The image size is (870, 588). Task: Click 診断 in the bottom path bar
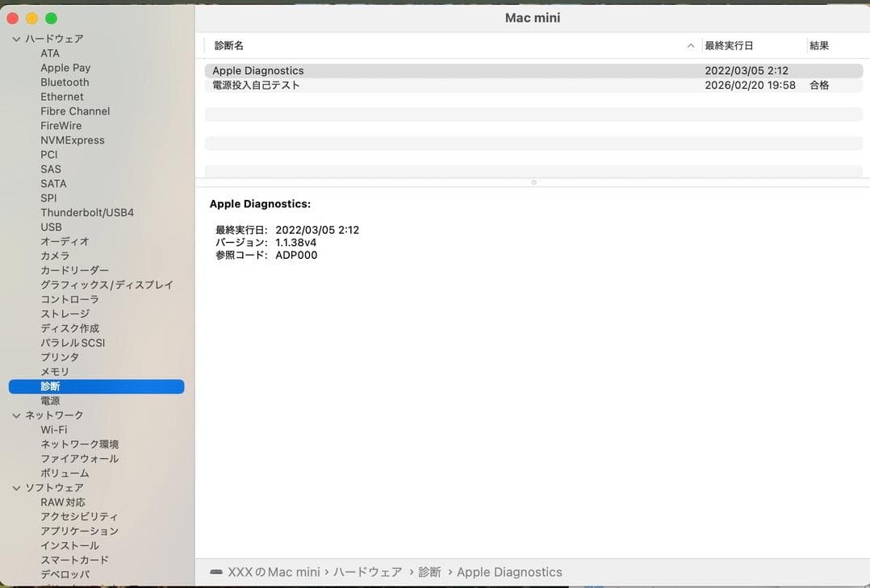click(429, 572)
